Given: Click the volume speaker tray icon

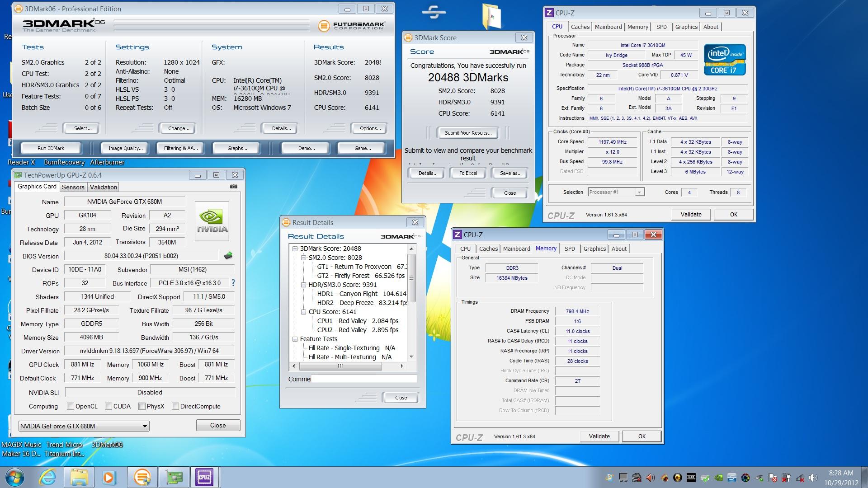Looking at the screenshot, I should pos(812,478).
